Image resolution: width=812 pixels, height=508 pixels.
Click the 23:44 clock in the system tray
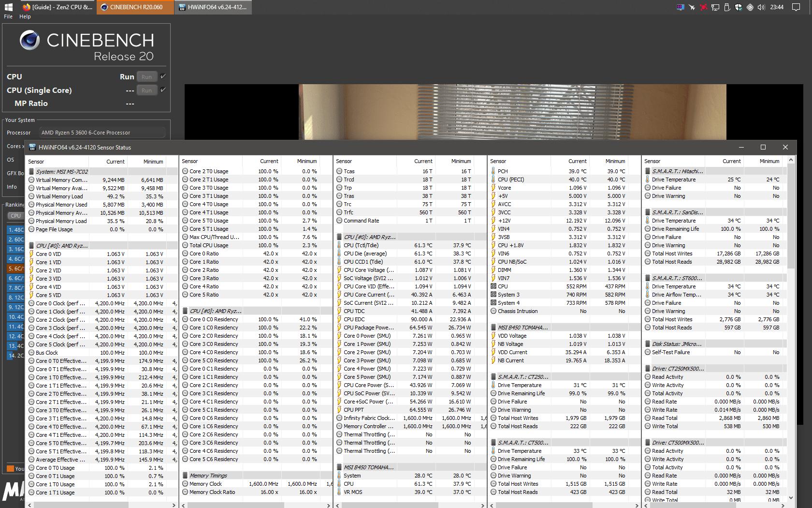[777, 7]
